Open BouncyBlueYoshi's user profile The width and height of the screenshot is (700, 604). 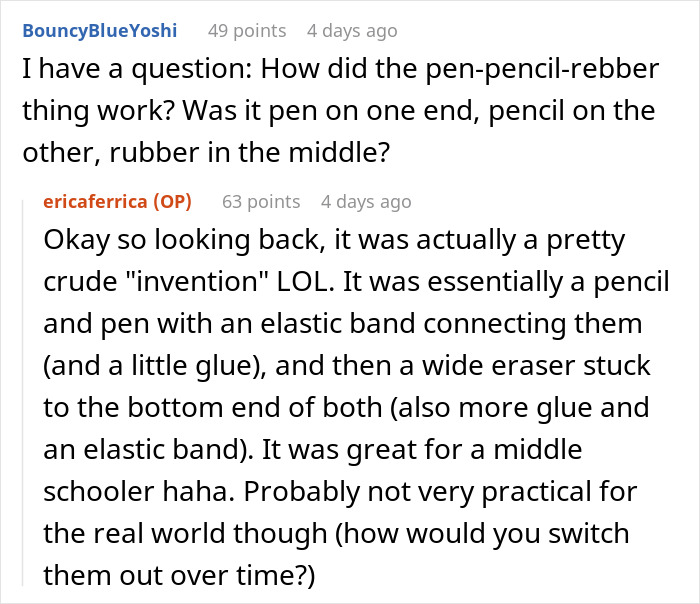[100, 31]
